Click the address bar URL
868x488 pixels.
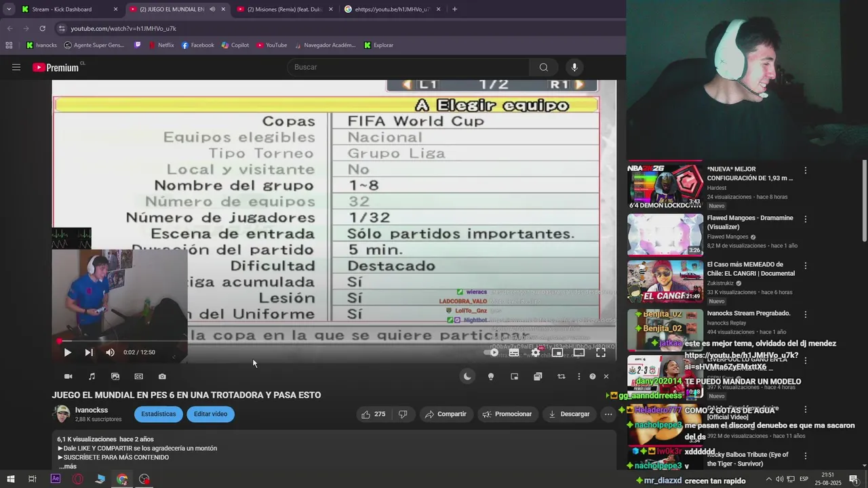[123, 28]
